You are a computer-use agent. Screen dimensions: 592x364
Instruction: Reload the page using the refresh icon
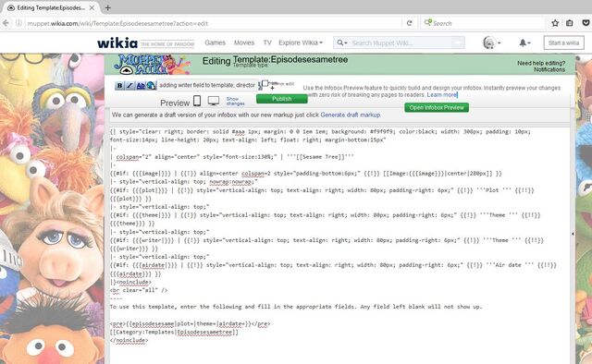click(x=409, y=23)
